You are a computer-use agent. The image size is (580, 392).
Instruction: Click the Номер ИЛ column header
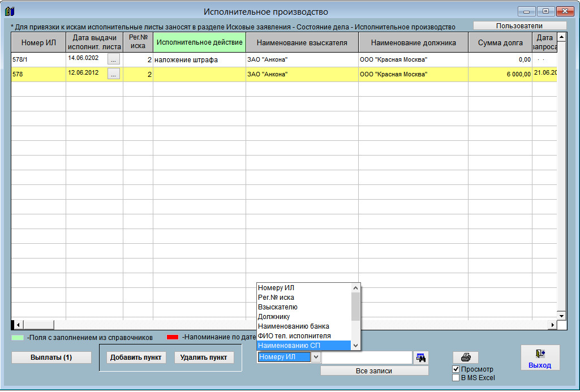(x=38, y=42)
